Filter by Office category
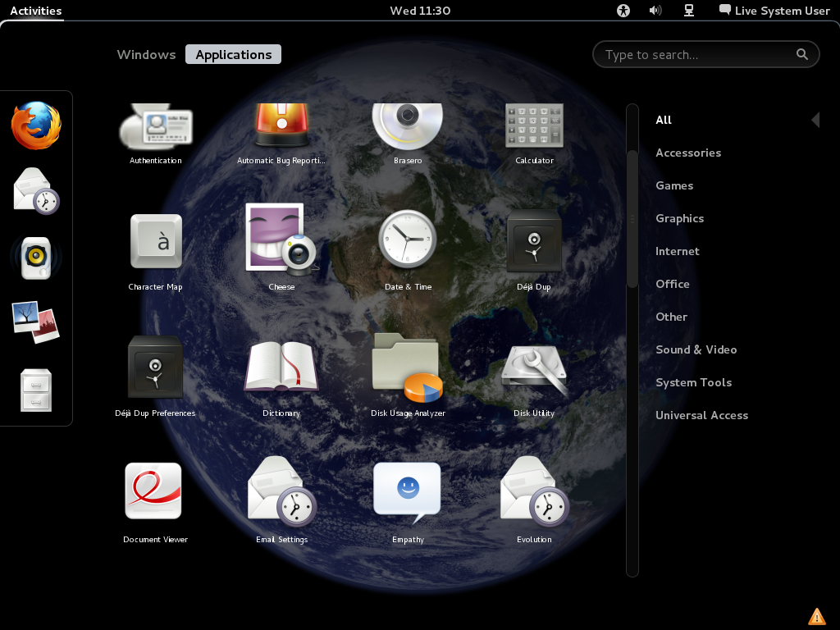This screenshot has height=630, width=840. 673,284
